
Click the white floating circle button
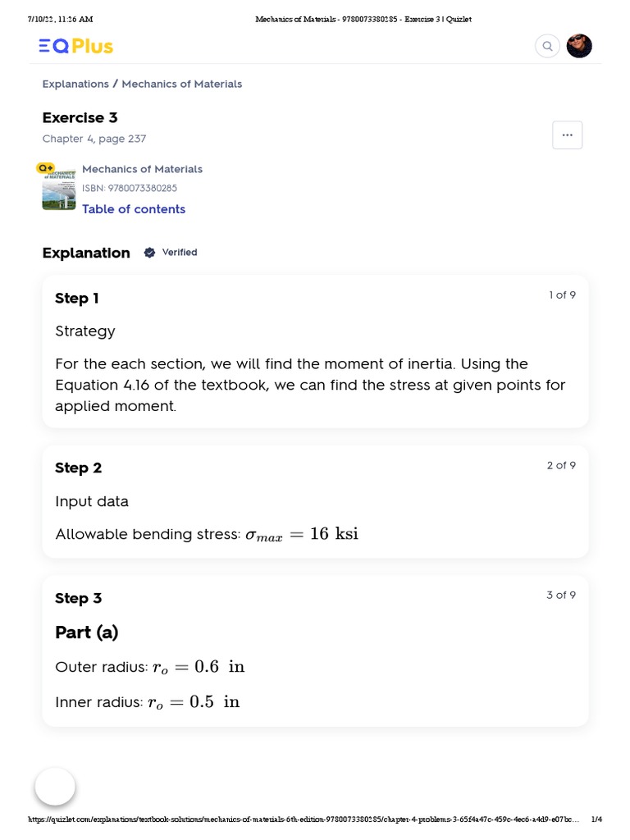click(55, 787)
